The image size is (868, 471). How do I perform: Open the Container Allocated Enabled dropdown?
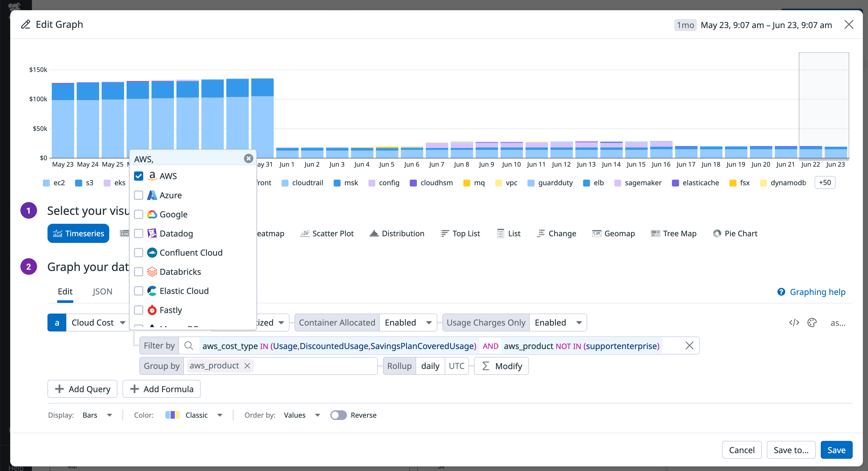408,322
